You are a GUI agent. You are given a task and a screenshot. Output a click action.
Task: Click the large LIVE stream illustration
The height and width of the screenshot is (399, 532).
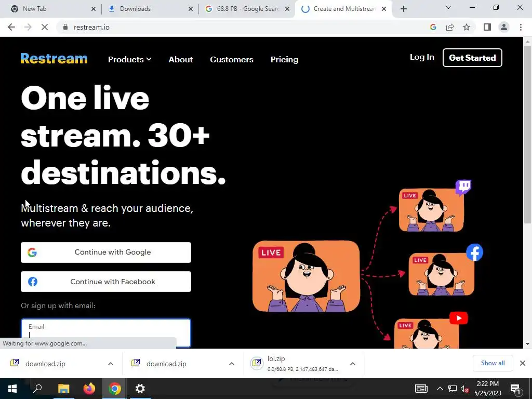(x=306, y=276)
